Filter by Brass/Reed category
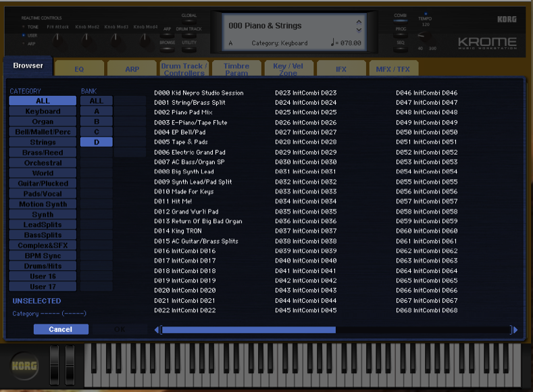The width and height of the screenshot is (533, 392). (x=43, y=152)
